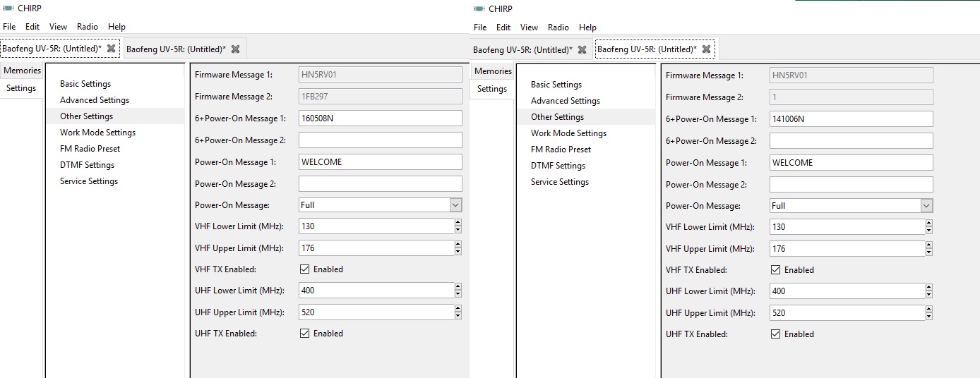
Task: Click the 6+Power-On Message 1 field showing 141006N
Action: pos(851,119)
